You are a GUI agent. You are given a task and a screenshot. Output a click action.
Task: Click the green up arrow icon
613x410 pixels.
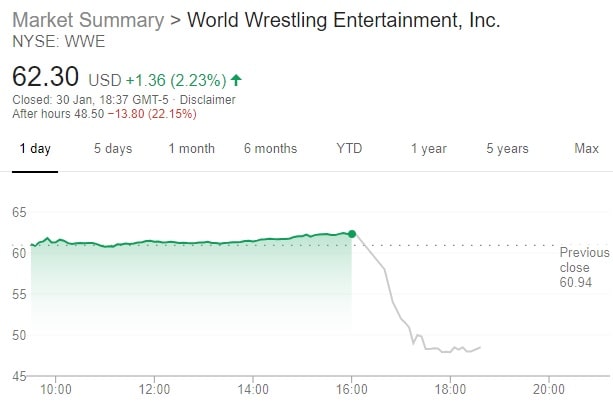[235, 79]
